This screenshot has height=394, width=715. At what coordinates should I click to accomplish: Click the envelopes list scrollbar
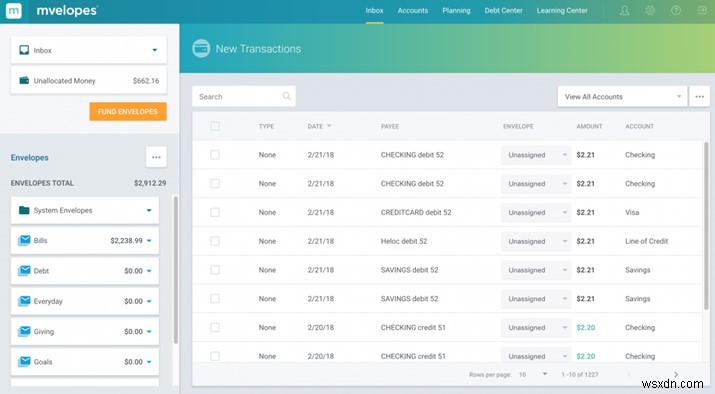176,270
